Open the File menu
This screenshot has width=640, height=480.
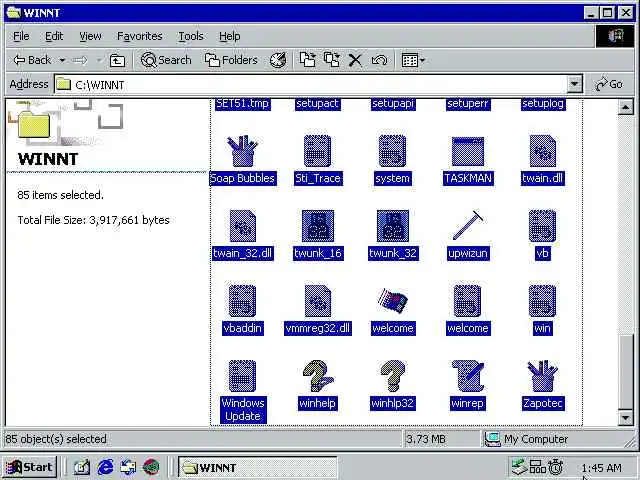[21, 36]
